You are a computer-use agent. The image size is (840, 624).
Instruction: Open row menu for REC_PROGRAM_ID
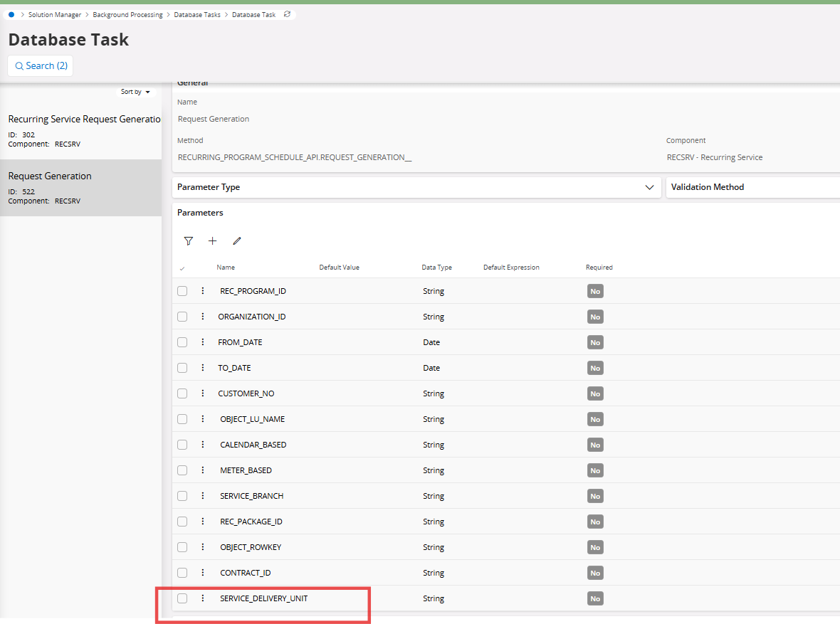click(202, 291)
